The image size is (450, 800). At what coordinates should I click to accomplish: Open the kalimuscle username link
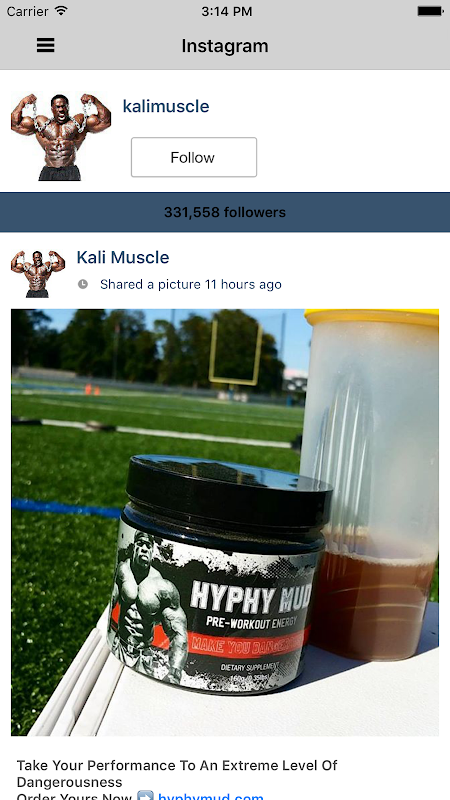pos(166,106)
